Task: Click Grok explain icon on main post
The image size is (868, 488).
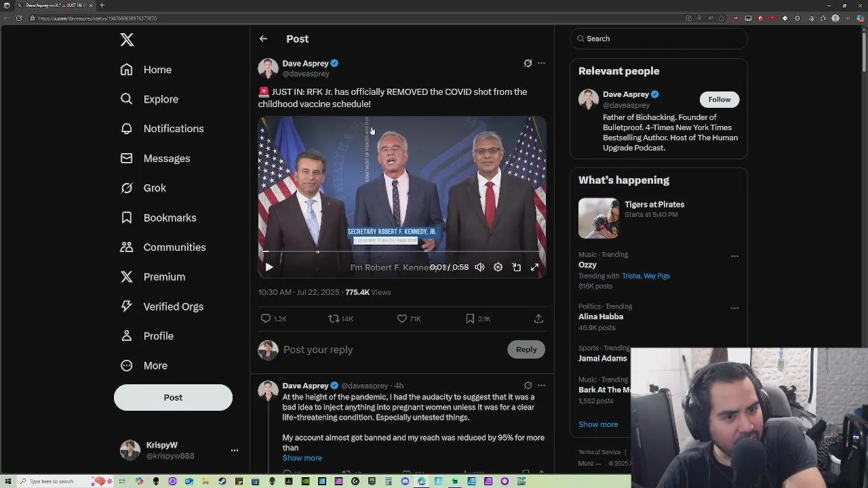Action: pyautogui.click(x=528, y=63)
